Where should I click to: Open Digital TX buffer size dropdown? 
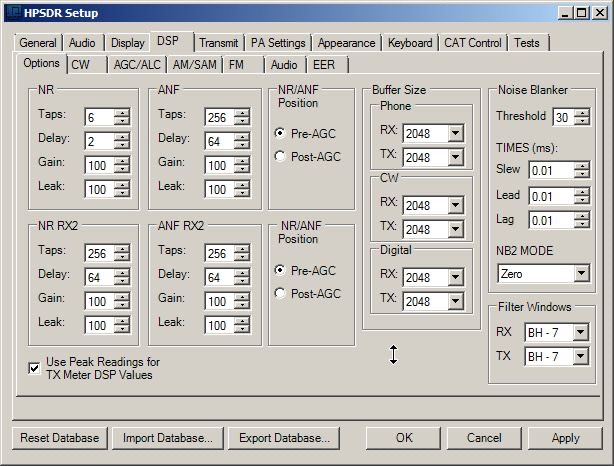[x=456, y=302]
